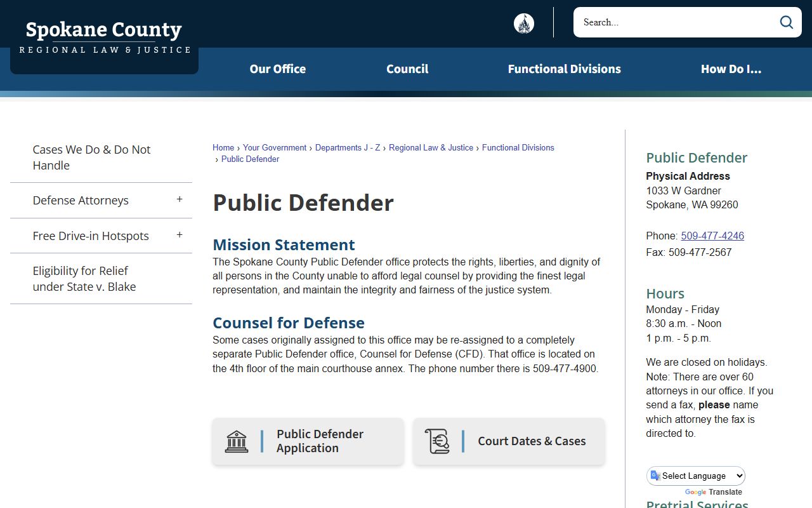This screenshot has height=508, width=812.
Task: Expand Free Drive-in Hotspots plus sign
Action: point(180,235)
